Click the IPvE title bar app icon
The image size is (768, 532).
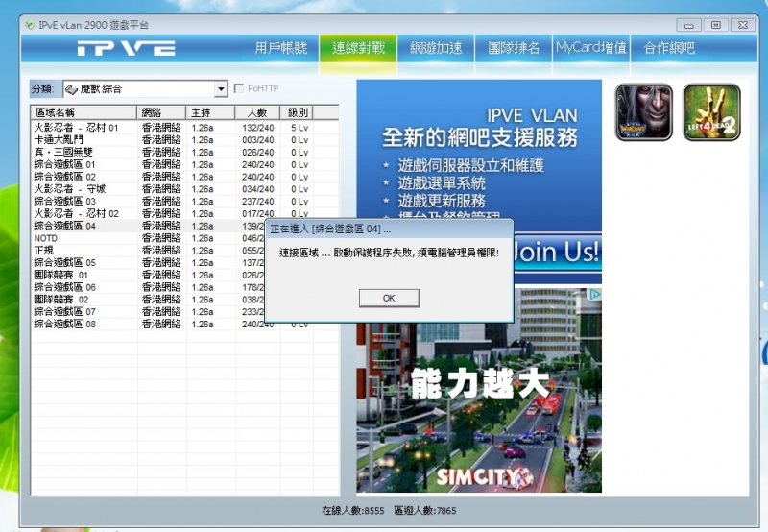(30, 25)
